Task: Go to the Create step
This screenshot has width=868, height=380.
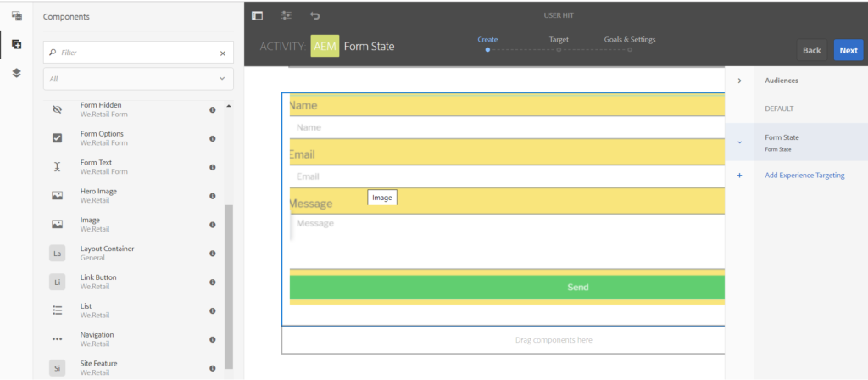Action: (487, 40)
